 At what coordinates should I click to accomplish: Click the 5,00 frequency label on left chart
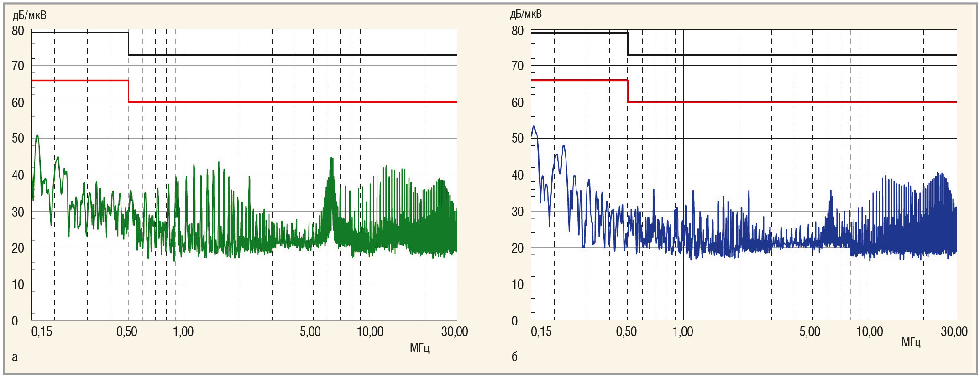[x=310, y=332]
